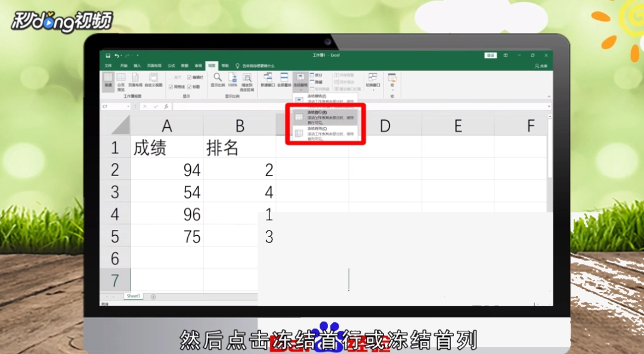Click the Undo arrow icon

tap(117, 56)
